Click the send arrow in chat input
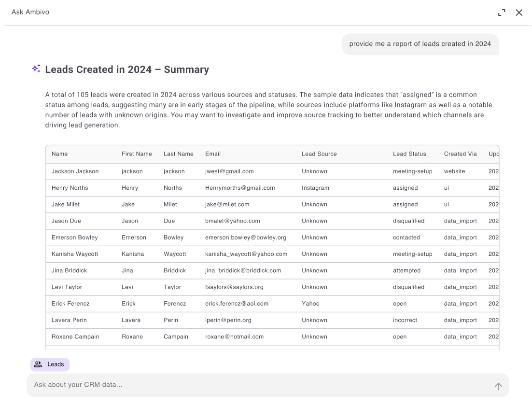 498,386
